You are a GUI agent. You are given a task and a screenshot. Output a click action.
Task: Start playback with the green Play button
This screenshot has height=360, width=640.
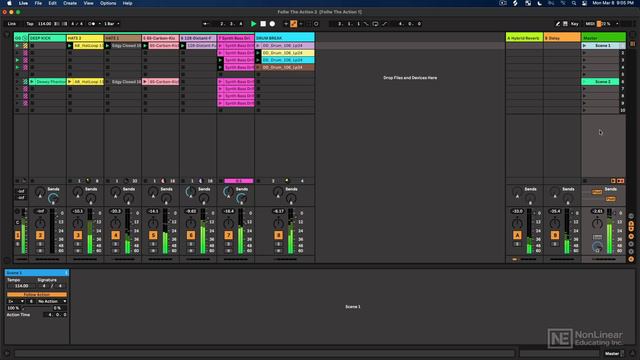click(x=253, y=24)
